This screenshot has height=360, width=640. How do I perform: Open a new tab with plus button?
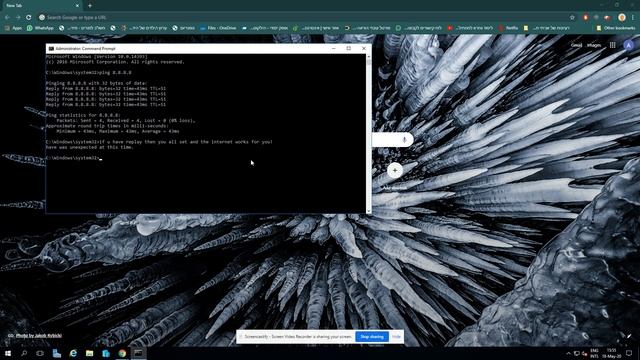click(90, 6)
